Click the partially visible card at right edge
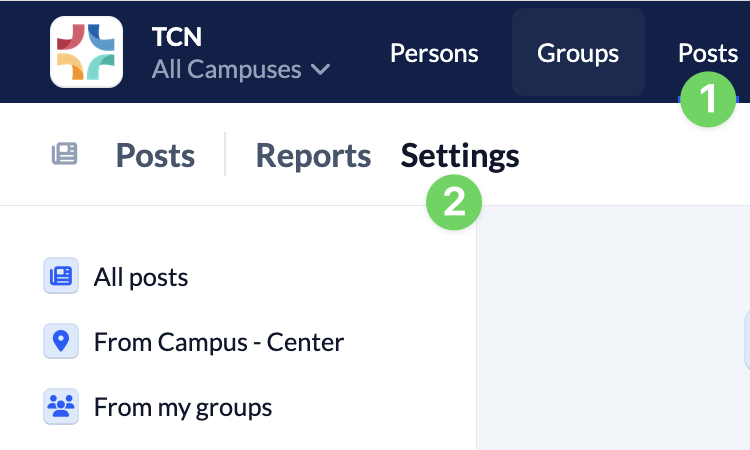750x450 pixels. (x=746, y=340)
